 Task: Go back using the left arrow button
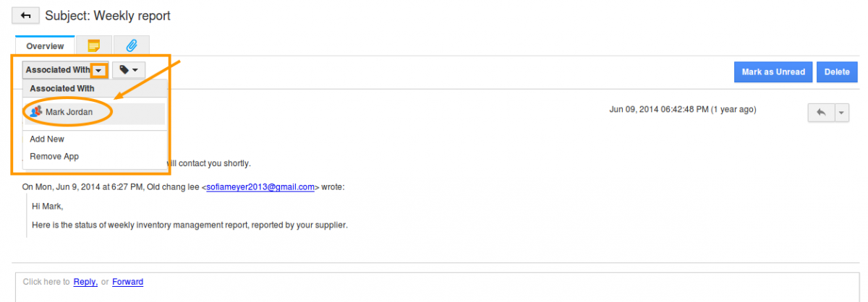tap(26, 15)
